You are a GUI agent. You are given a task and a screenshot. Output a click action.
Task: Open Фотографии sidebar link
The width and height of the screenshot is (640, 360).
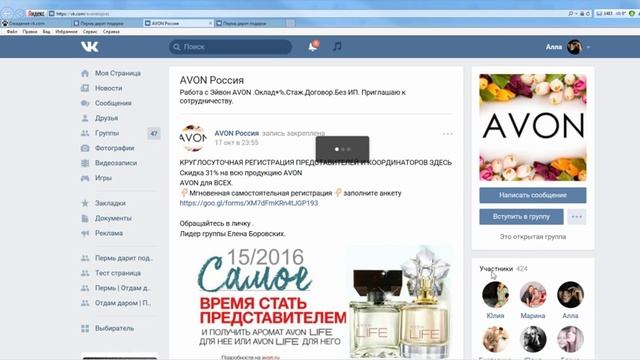click(x=115, y=148)
